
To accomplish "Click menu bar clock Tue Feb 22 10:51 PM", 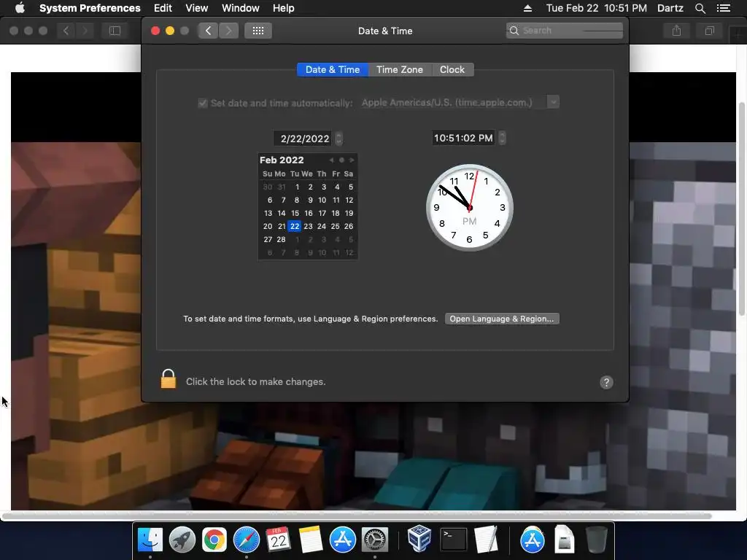I will click(597, 8).
